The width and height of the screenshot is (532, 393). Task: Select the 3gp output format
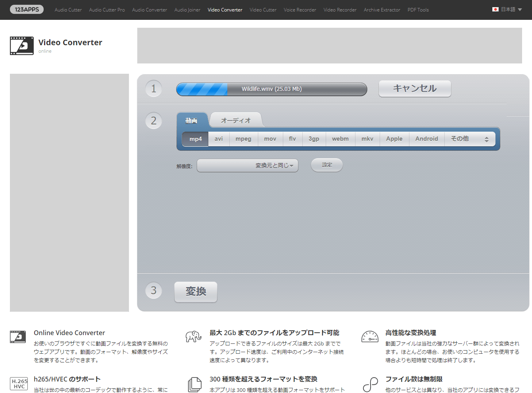pyautogui.click(x=314, y=139)
